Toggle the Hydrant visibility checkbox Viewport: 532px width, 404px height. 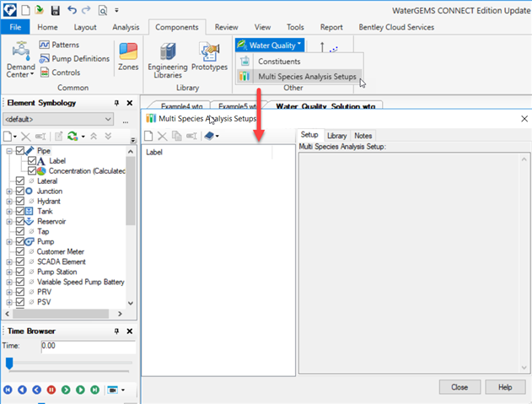tap(20, 202)
